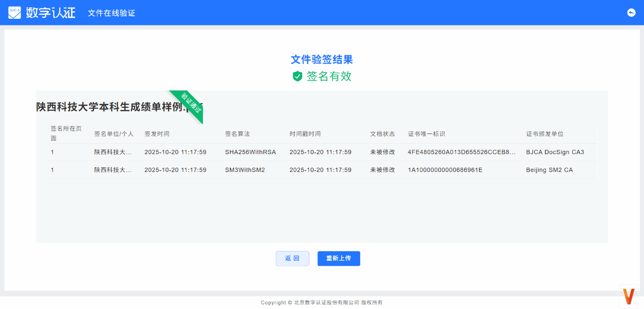Click the truncated 陕西科技大... signer in first row
Image resolution: width=644 pixels, height=309 pixels.
coord(113,152)
